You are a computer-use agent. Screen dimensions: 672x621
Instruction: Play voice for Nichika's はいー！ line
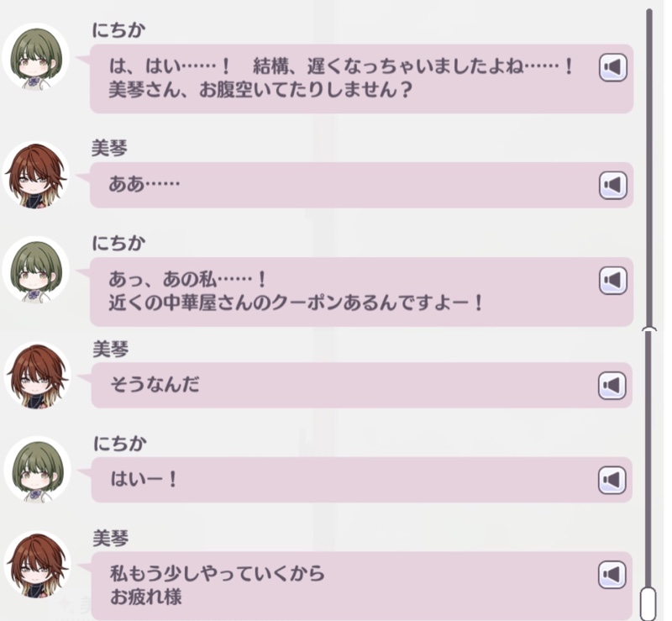612,480
